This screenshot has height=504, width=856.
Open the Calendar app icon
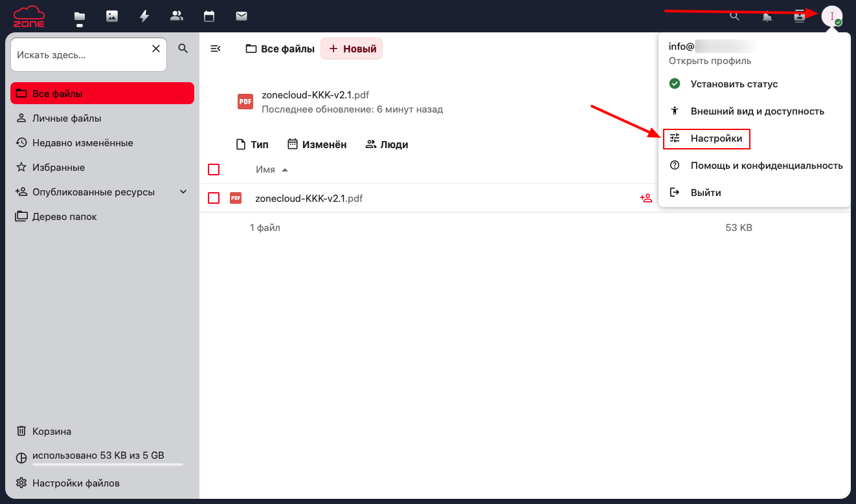[x=208, y=16]
